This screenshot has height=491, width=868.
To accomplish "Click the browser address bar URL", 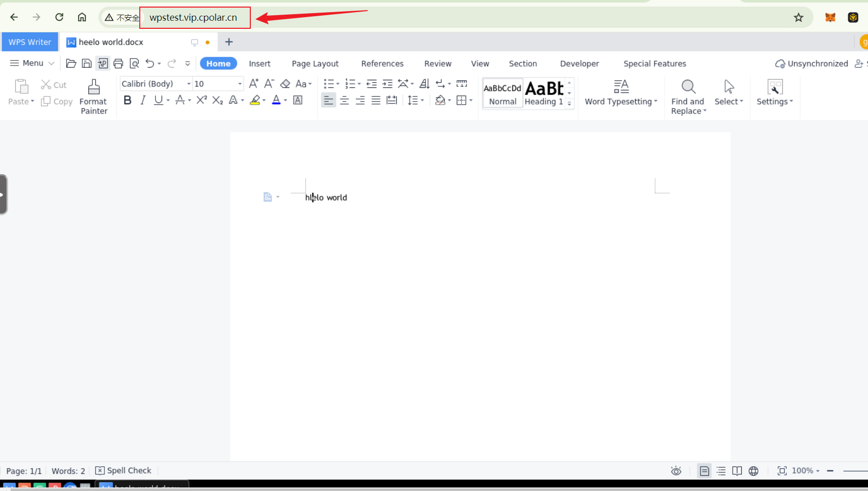I will [x=193, y=18].
